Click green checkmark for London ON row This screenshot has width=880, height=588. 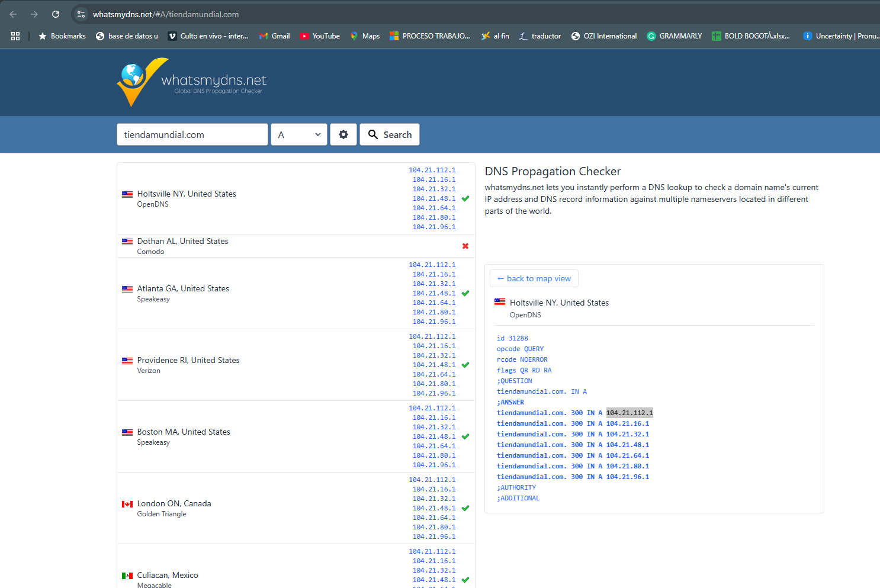[x=465, y=508]
